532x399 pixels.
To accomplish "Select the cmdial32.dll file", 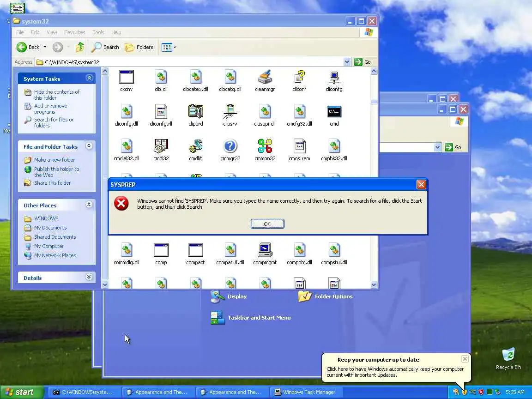I will (x=127, y=146).
